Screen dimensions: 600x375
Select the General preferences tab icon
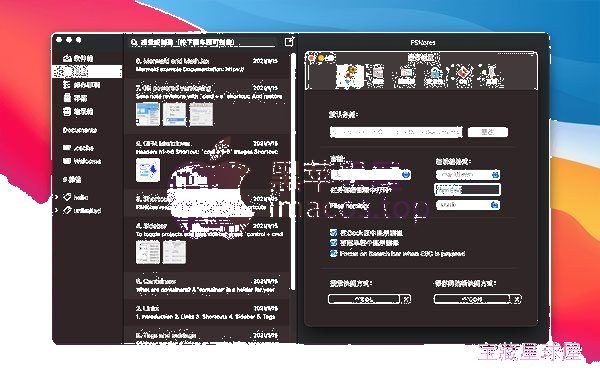[x=349, y=74]
